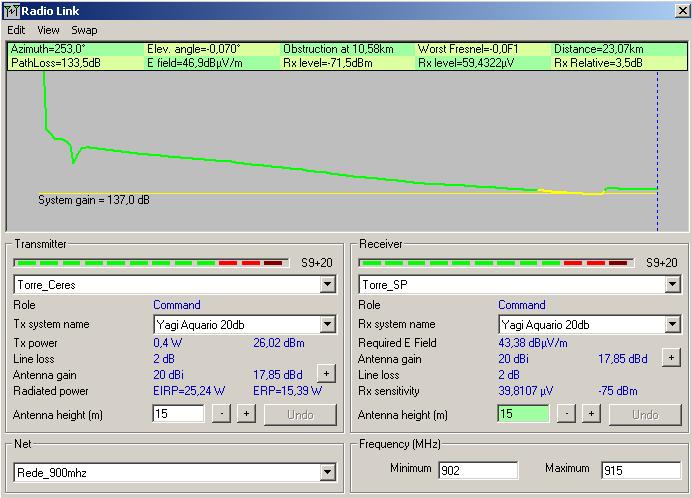Screen dimensions: 692x498
Task: Open the Rx system name dropdown
Action: pos(672,325)
